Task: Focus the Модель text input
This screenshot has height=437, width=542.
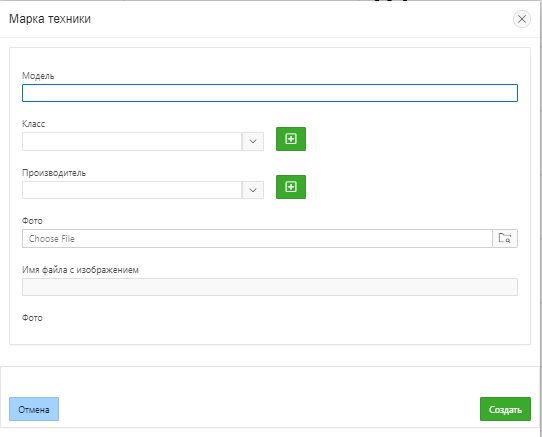Action: (270, 93)
